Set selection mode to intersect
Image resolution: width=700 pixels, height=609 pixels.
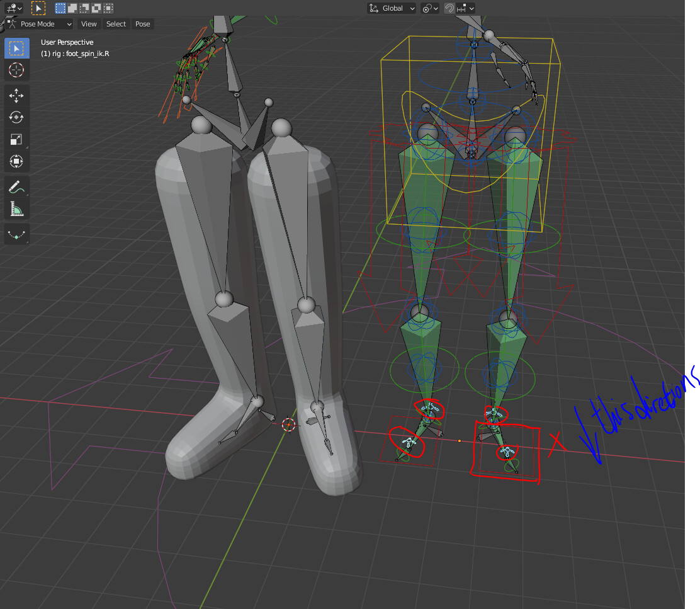(x=108, y=8)
